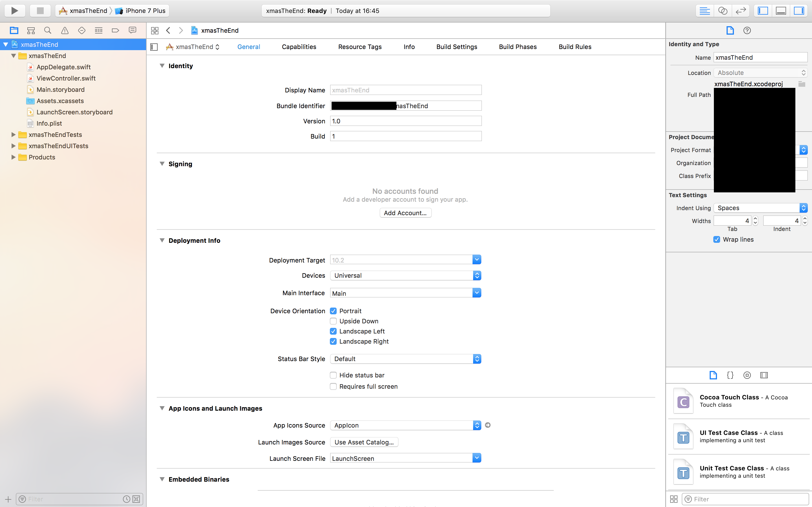Switch to the Build Settings tab
The image size is (812, 507).
click(457, 46)
